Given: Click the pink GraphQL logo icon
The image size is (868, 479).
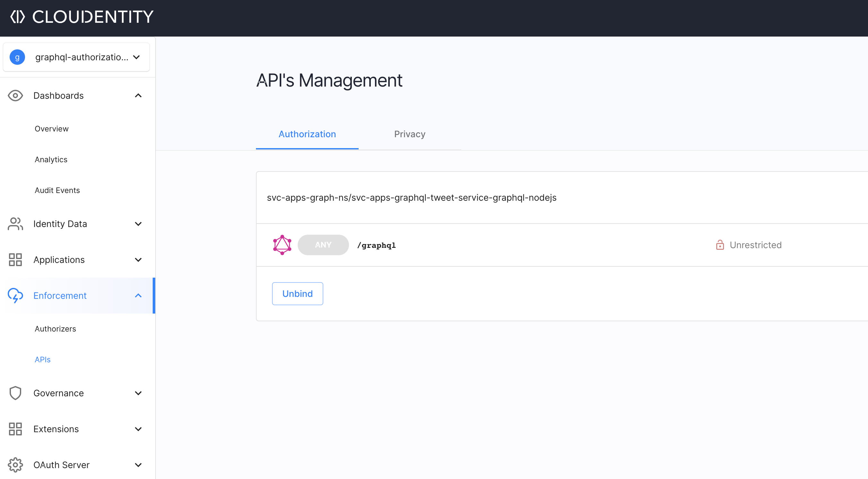Looking at the screenshot, I should point(282,245).
